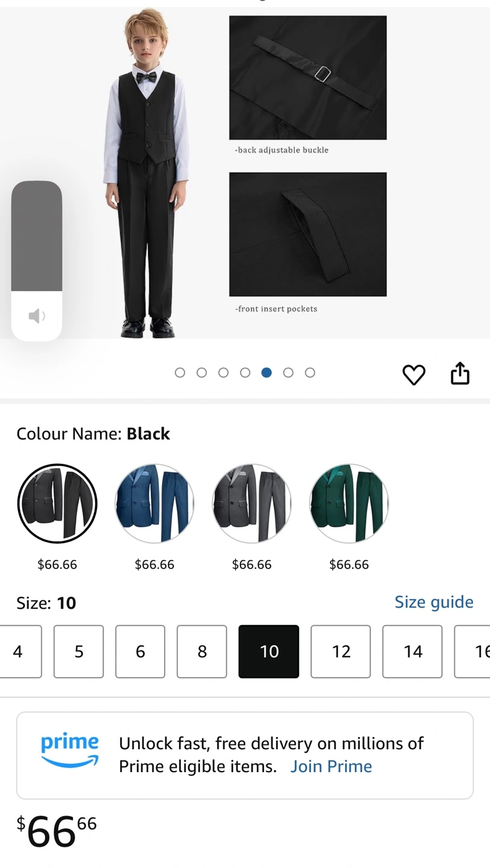This screenshot has width=490, height=868.
Task: Choose the grey suit colour swatch
Action: pos(252,504)
